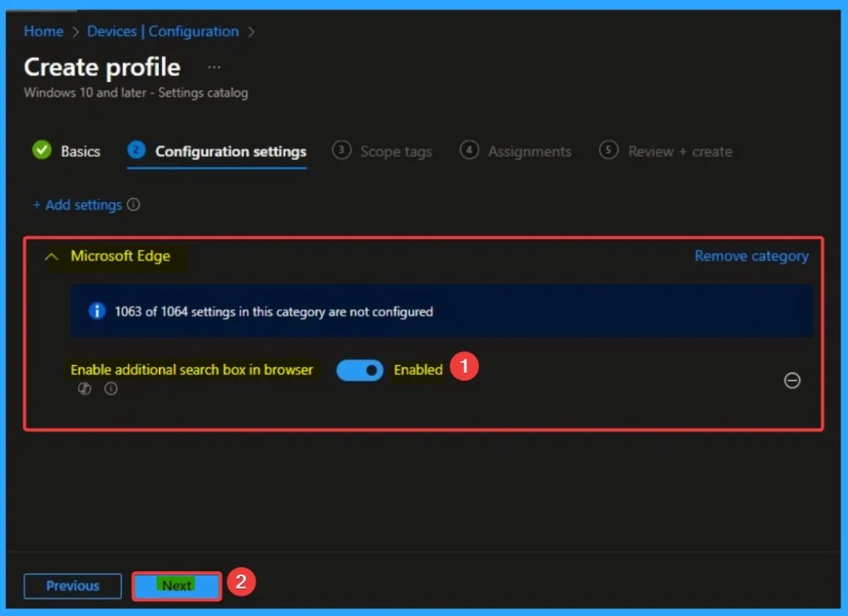Click the Next button
The width and height of the screenshot is (848, 616).
pyautogui.click(x=177, y=585)
